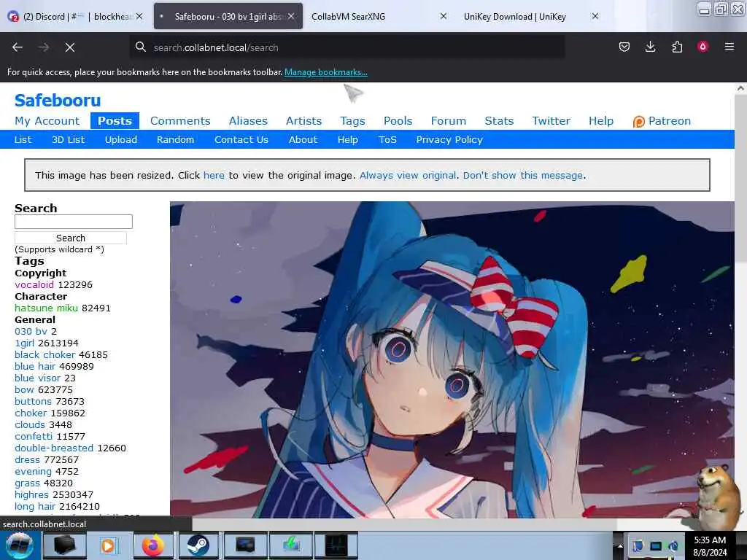Viewport: 747px width, 560px height.
Task: Show hidden system tray icons
Action: 620,545
